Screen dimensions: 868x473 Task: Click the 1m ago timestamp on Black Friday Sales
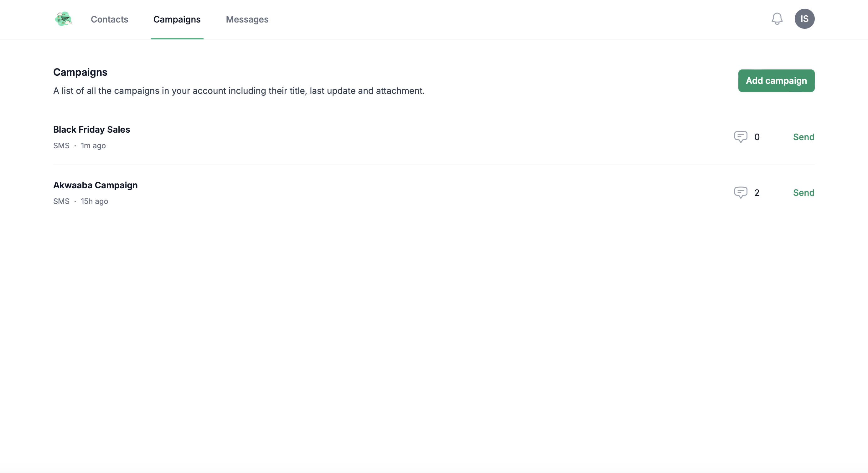(x=93, y=145)
